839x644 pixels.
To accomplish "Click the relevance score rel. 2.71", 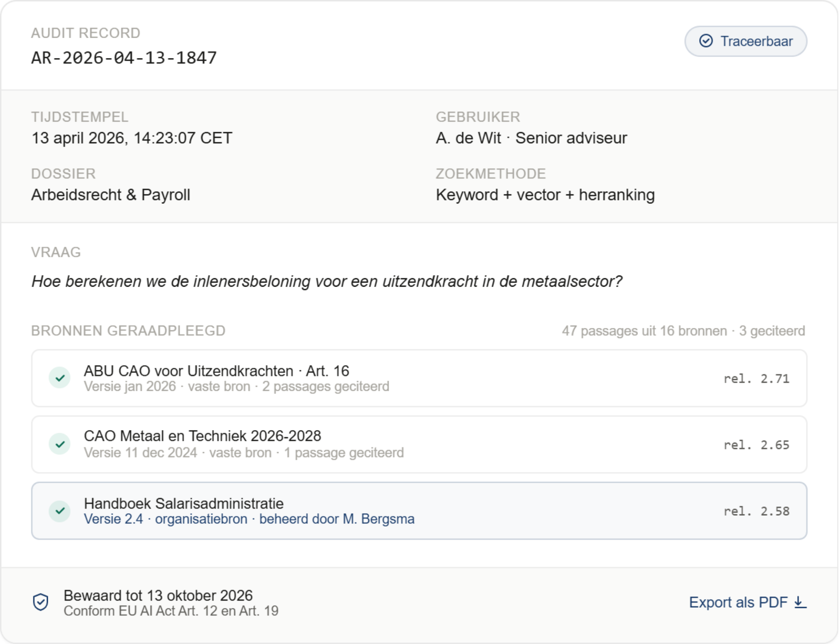I will [756, 378].
